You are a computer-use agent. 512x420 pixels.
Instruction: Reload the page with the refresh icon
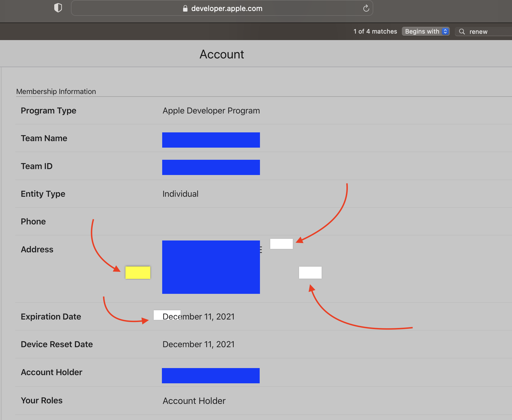click(366, 8)
